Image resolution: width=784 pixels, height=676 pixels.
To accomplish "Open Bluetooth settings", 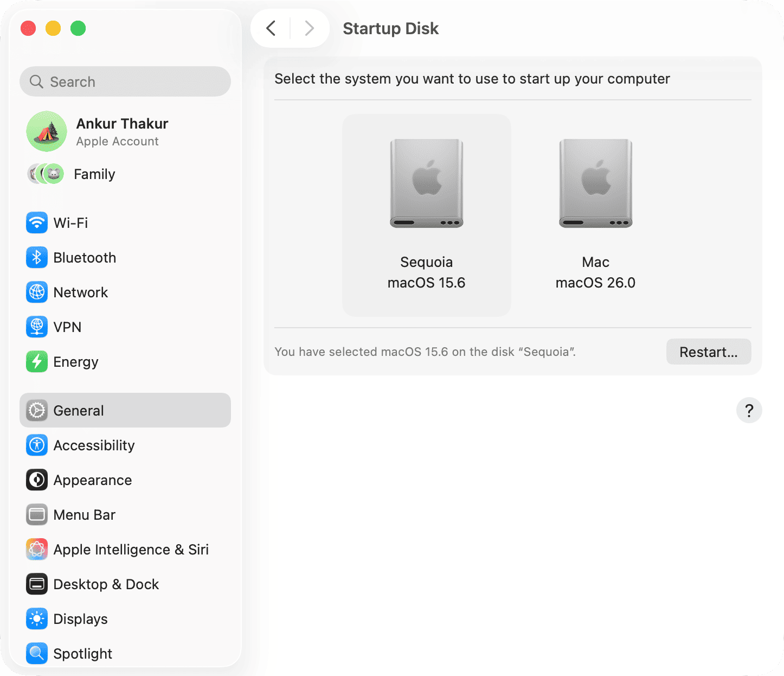I will [85, 258].
